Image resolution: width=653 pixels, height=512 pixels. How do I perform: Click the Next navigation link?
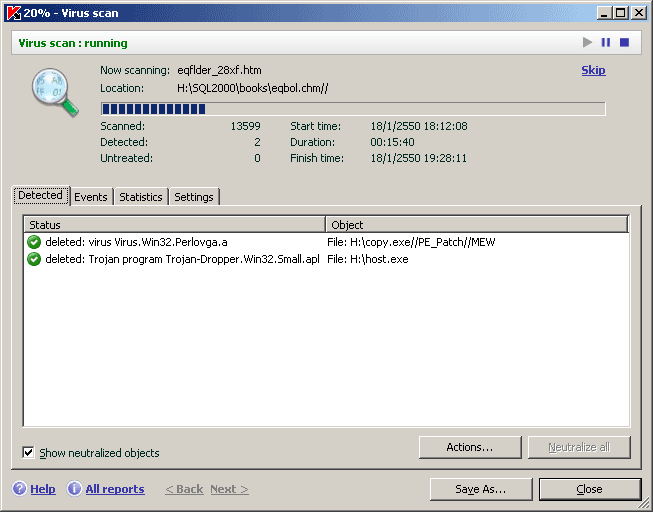click(229, 489)
